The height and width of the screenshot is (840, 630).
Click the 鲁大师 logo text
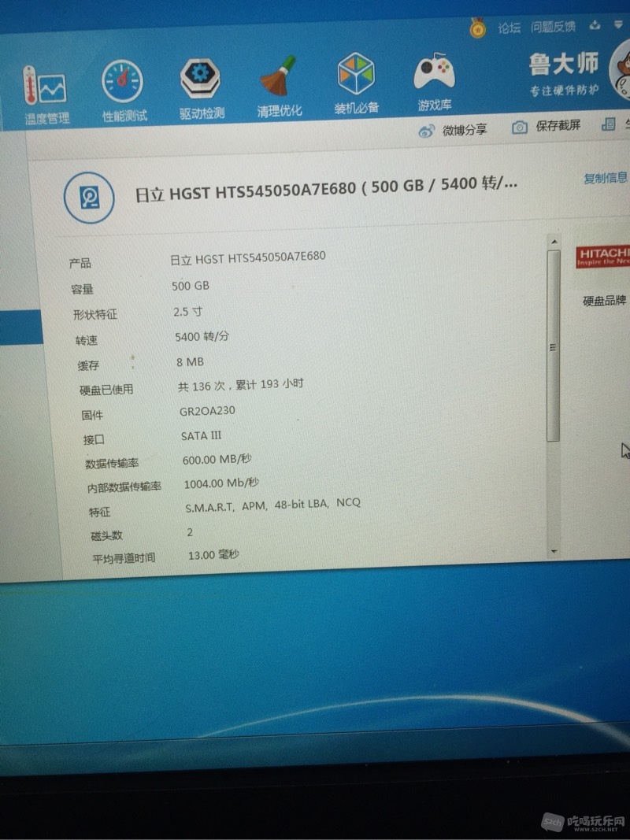click(564, 64)
